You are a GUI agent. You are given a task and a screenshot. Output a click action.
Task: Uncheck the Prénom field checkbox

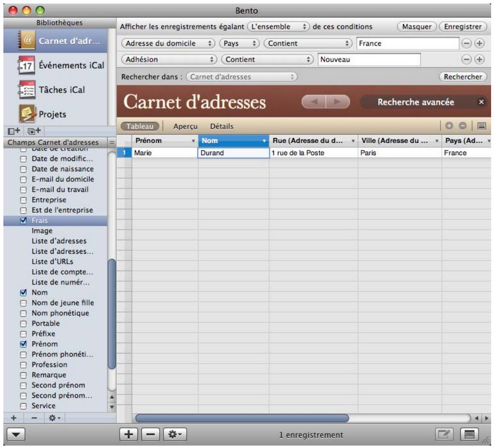click(23, 344)
